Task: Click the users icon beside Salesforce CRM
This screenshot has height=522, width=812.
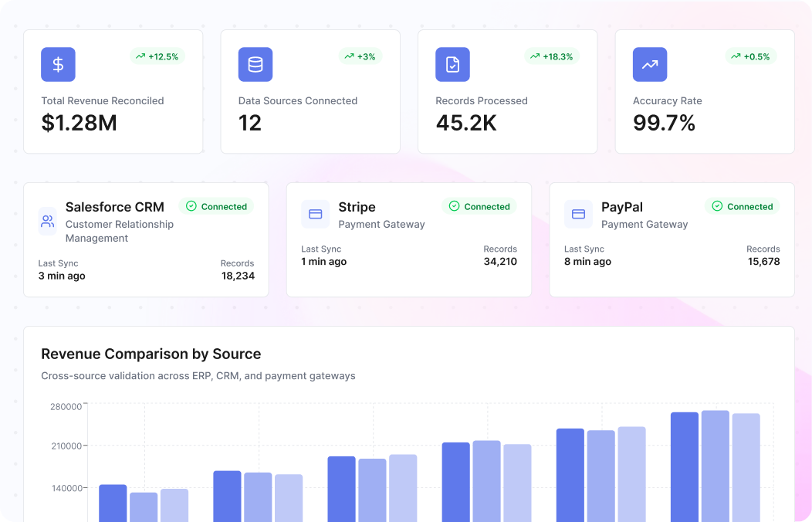Action: [x=48, y=221]
